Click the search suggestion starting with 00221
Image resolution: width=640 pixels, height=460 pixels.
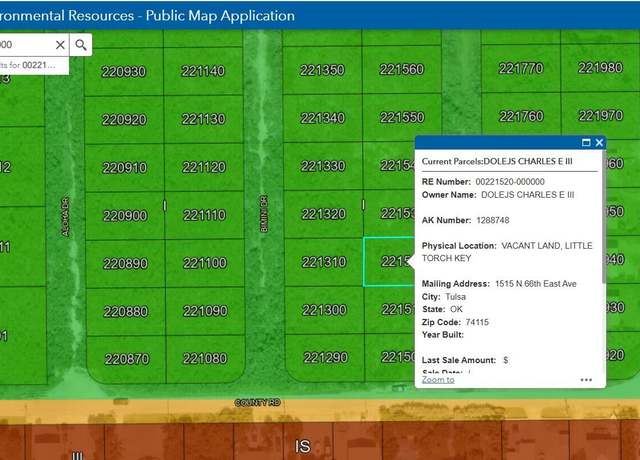coord(34,65)
